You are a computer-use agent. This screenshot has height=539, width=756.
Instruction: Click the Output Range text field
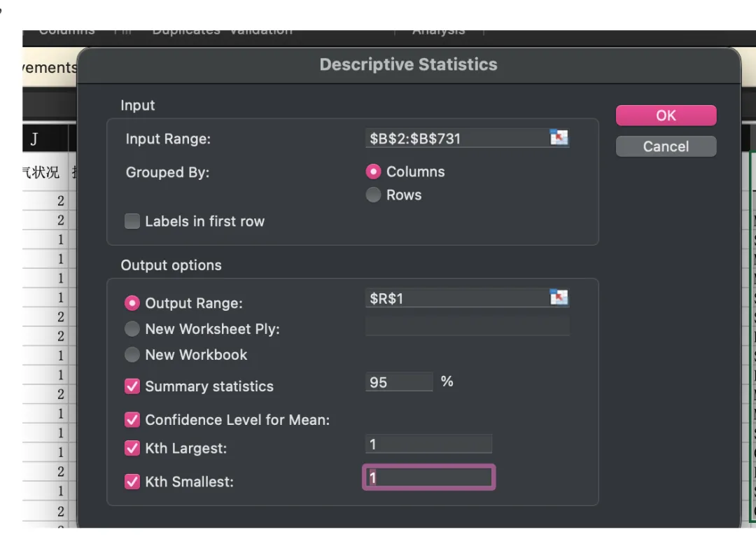456,299
